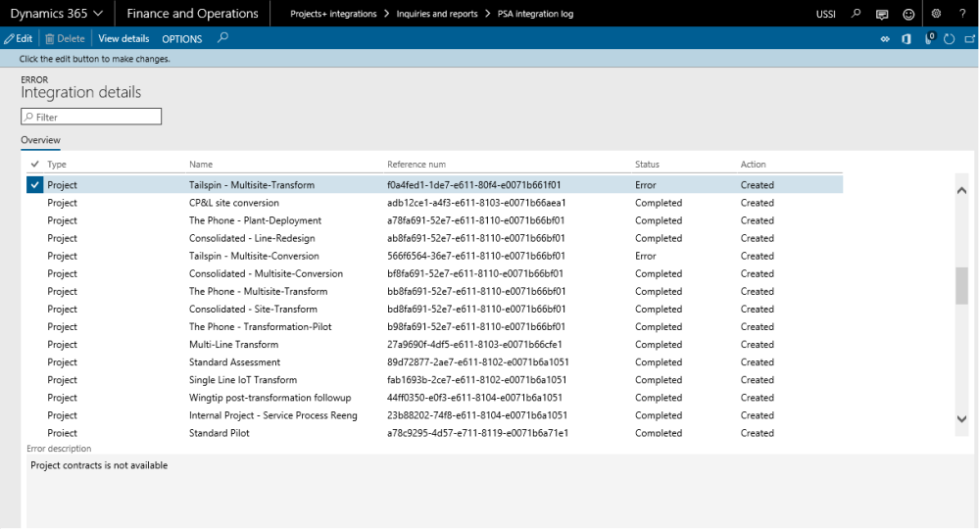Sort by the Type column header
Image resolution: width=980 pixels, height=529 pixels.
click(x=57, y=165)
